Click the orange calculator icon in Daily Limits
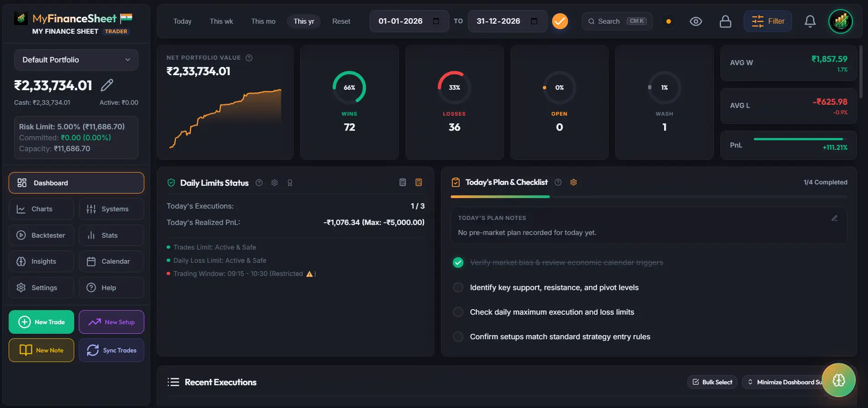 tap(419, 182)
